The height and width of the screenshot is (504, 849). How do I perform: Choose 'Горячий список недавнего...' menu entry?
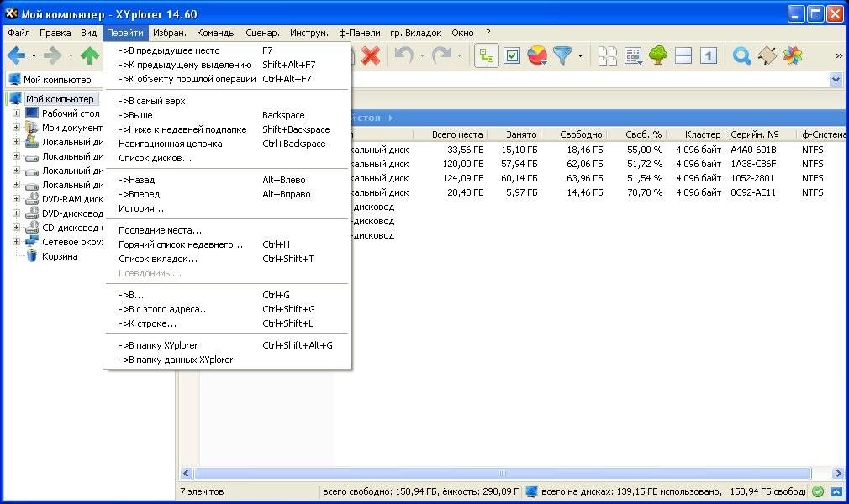click(x=228, y=244)
